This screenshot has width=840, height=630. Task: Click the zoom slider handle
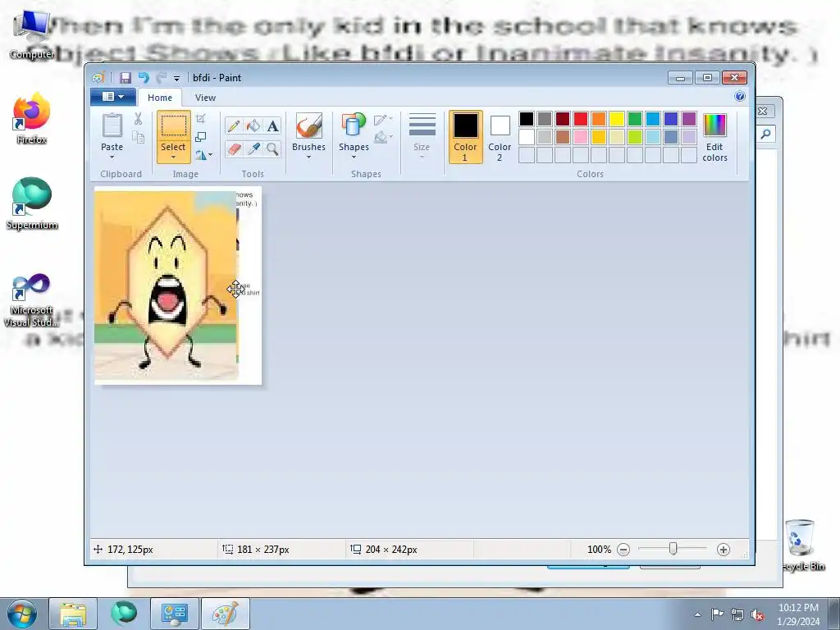[x=673, y=549]
